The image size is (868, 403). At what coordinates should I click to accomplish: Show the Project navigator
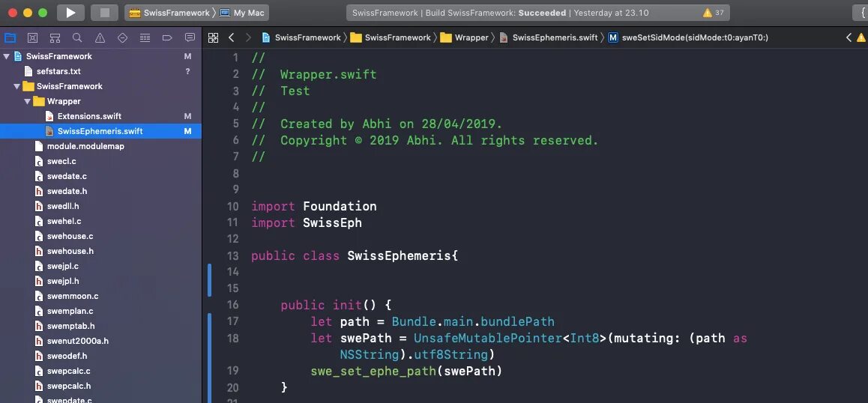[x=10, y=37]
